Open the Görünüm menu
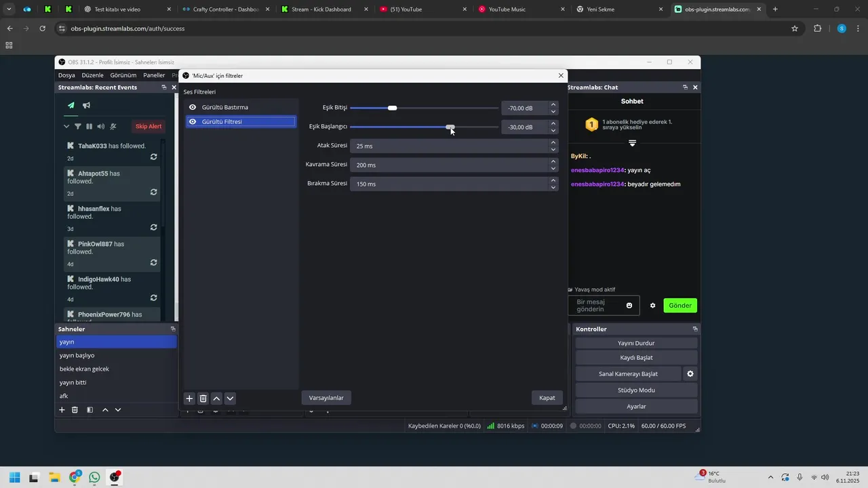This screenshot has width=868, height=488. (123, 75)
